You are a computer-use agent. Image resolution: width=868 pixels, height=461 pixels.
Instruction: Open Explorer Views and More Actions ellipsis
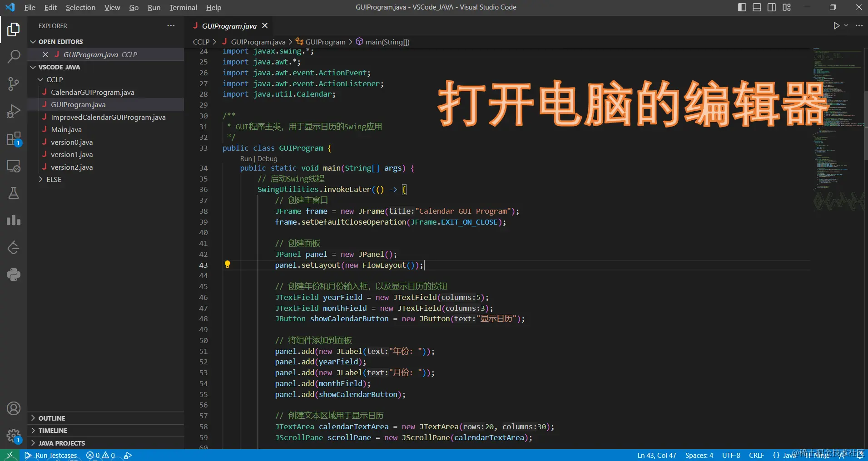point(171,26)
